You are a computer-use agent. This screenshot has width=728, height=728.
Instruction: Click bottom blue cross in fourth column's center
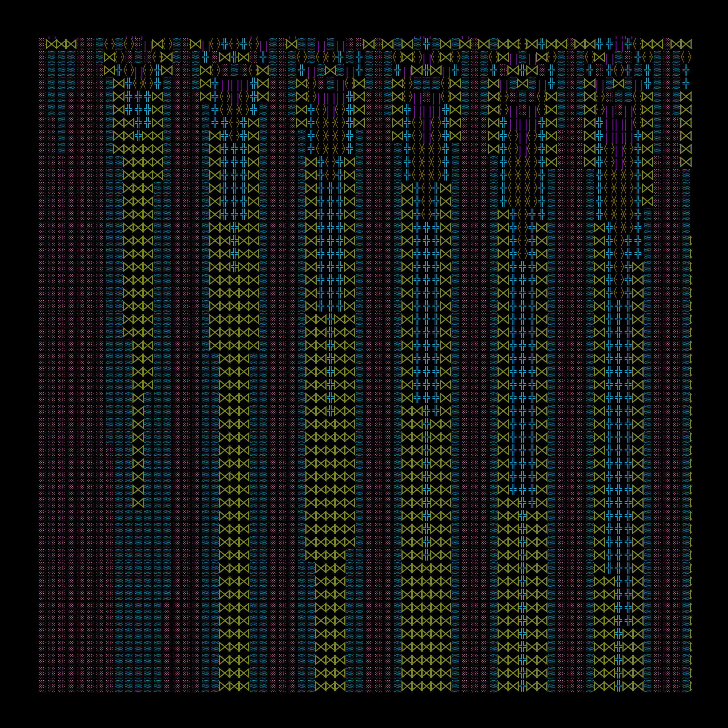pyautogui.click(x=426, y=555)
